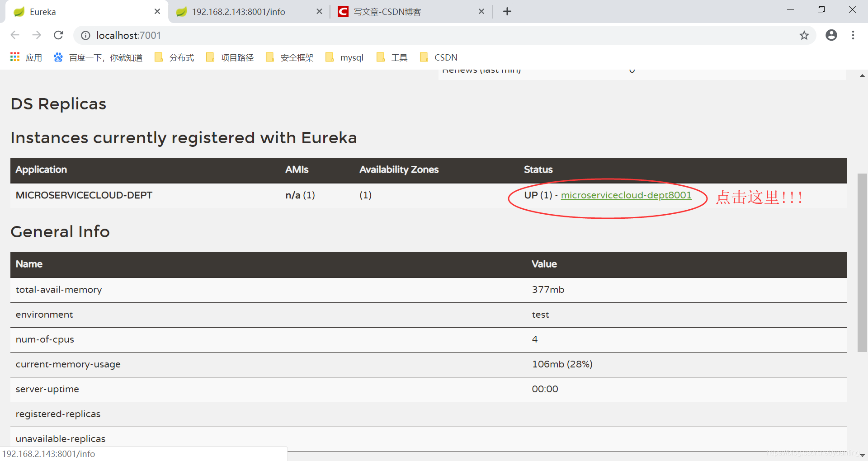Screen dimensions: 868x461
Task: Open the 项目路径 bookmark folder
Action: pyautogui.click(x=230, y=57)
